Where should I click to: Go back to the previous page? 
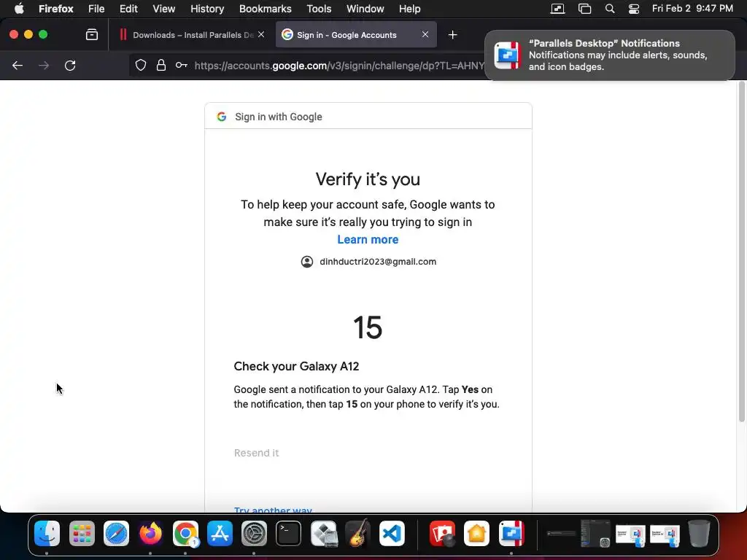coord(18,65)
